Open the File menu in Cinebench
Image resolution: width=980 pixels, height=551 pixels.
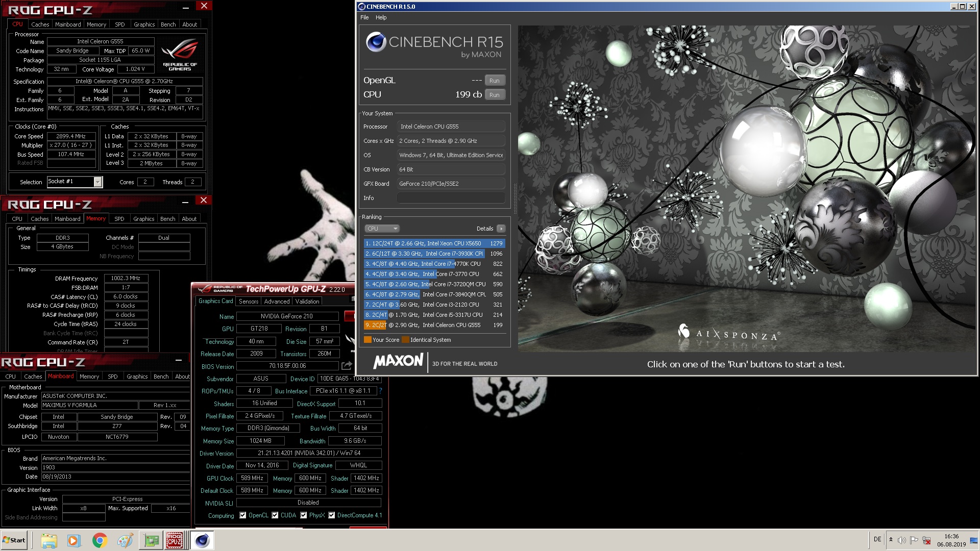coord(364,17)
